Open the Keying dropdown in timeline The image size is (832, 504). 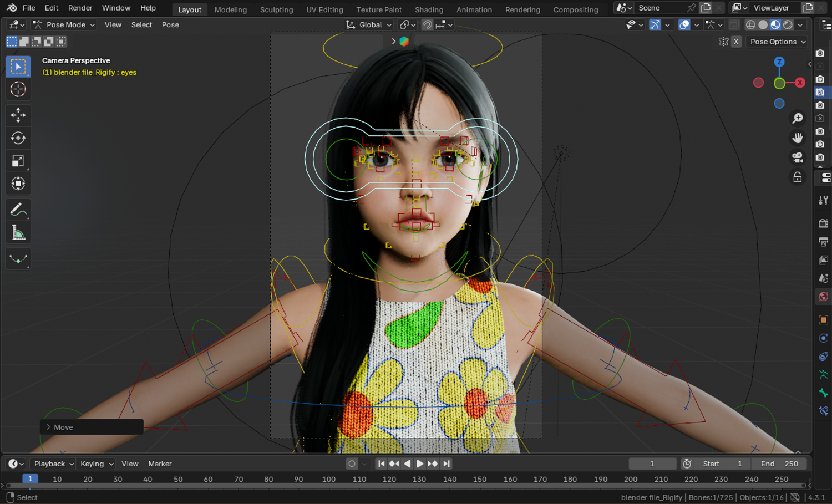point(96,464)
